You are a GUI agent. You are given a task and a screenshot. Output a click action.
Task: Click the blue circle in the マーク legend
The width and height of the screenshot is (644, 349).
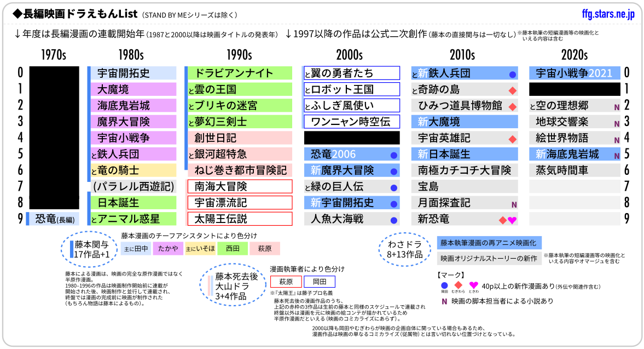(x=444, y=285)
